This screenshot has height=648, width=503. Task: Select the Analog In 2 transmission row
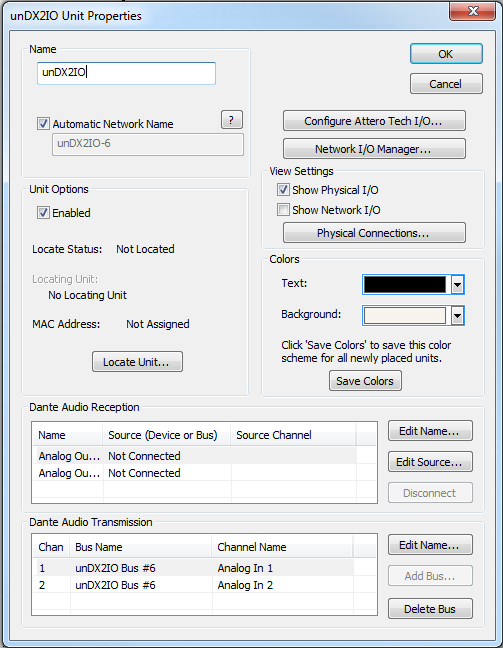click(x=194, y=585)
